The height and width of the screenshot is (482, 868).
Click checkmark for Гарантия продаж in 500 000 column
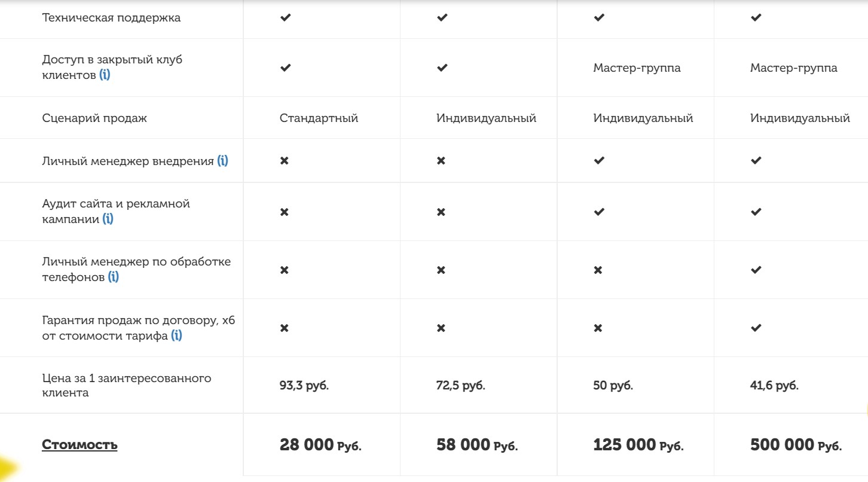click(756, 328)
